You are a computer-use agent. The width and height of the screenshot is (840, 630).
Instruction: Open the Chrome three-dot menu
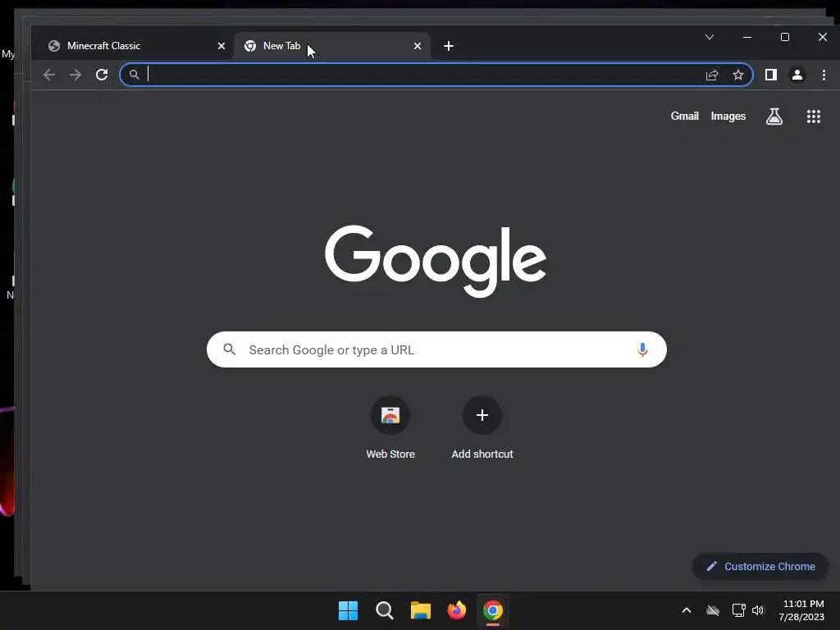(x=824, y=75)
